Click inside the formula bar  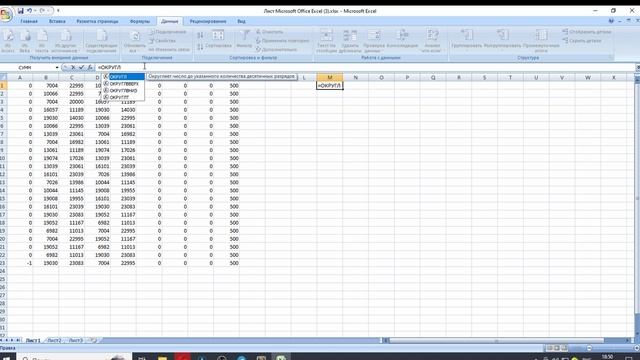tap(365, 67)
